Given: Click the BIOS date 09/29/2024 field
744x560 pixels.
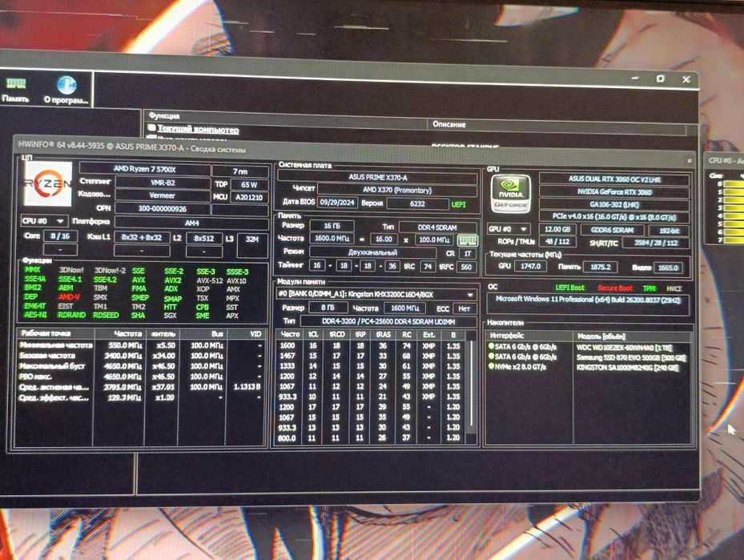Looking at the screenshot, I should tap(337, 202).
